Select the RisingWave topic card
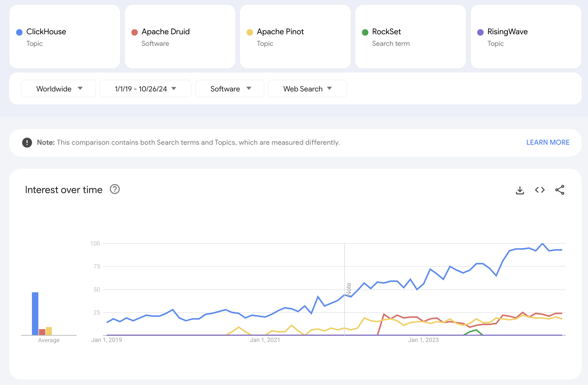588x385 pixels. pyautogui.click(x=526, y=36)
